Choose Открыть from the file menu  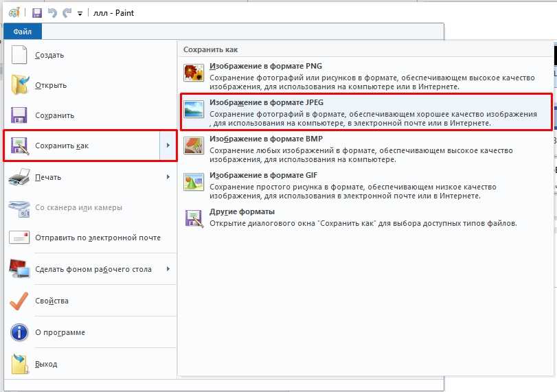coord(90,85)
